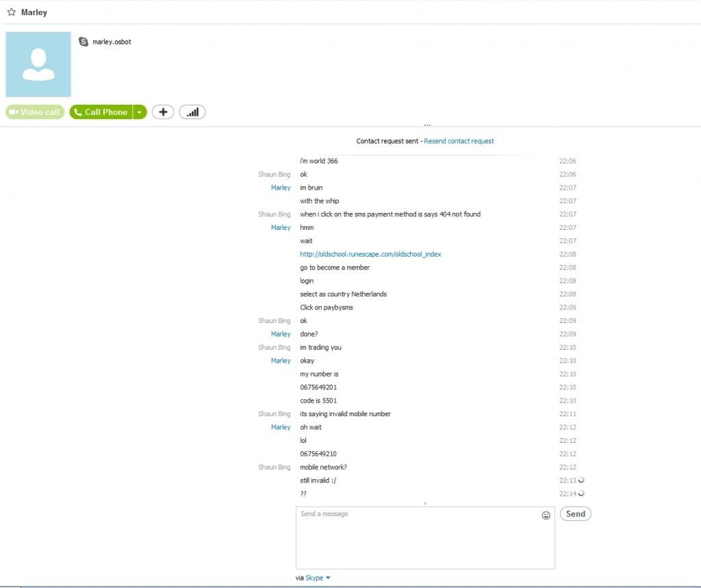Click Marley name beside 'im bruin'
Image resolution: width=701 pixels, height=588 pixels.
[281, 188]
